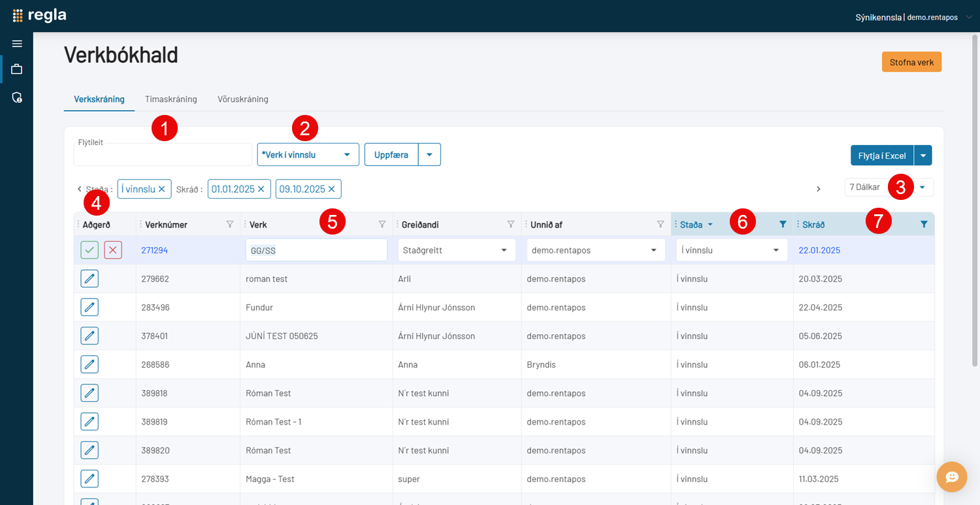This screenshot has width=980, height=505.
Task: Click into the Flýtileit search field
Action: [162, 155]
